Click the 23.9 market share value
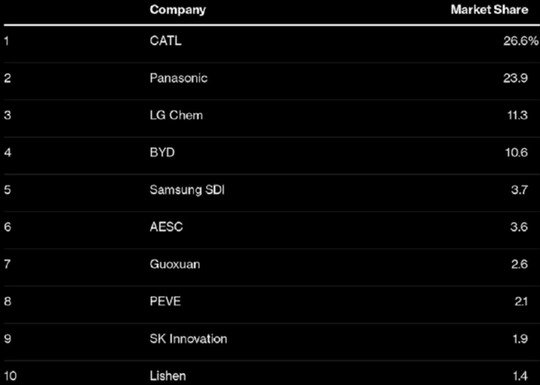Screen dimensions: 540x385 pos(515,78)
